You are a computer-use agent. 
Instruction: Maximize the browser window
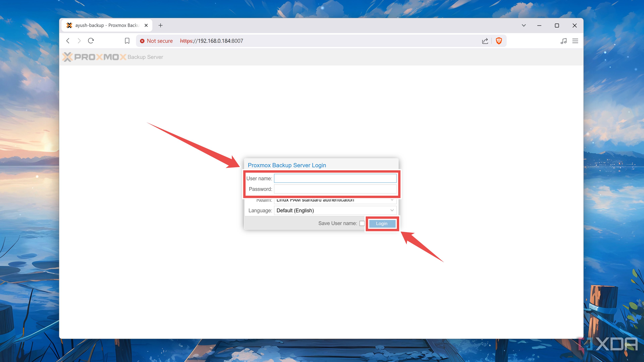pos(557,25)
